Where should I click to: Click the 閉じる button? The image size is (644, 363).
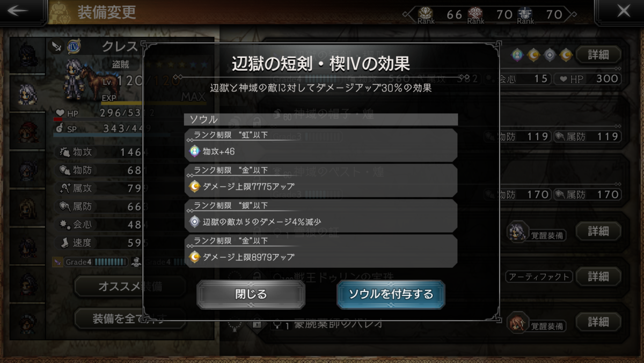click(251, 294)
